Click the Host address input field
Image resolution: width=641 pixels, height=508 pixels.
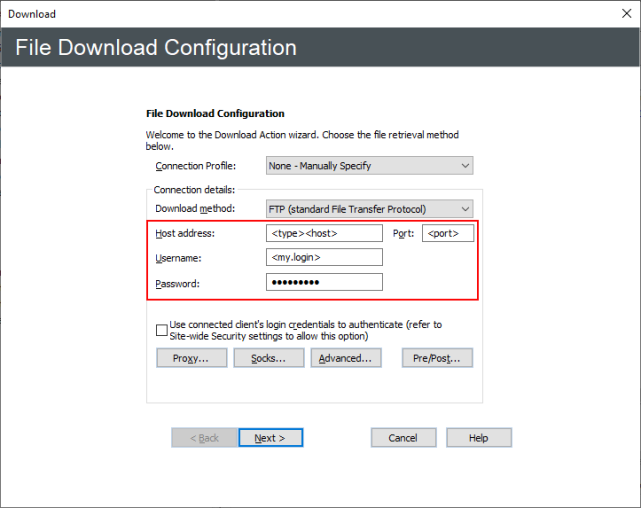pyautogui.click(x=324, y=233)
